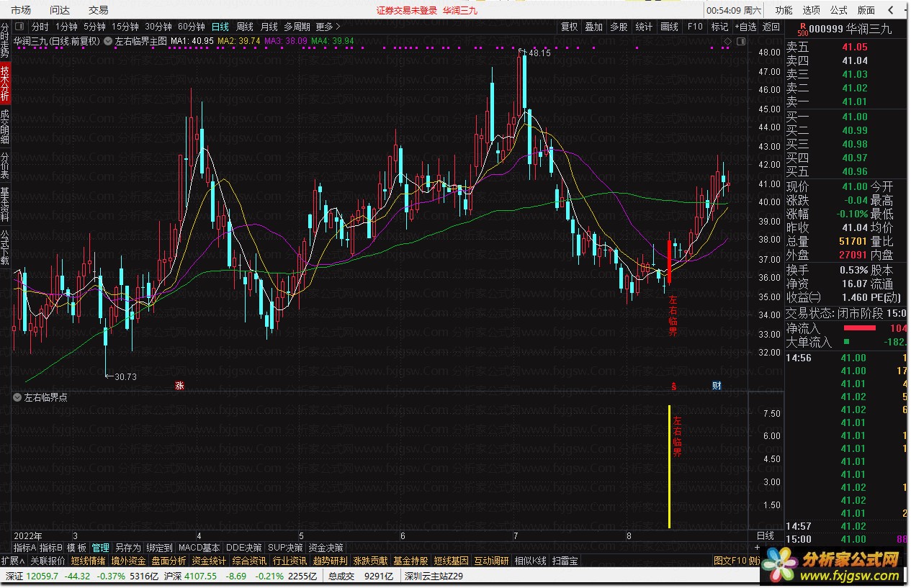Open the 公式 menu

[838, 10]
